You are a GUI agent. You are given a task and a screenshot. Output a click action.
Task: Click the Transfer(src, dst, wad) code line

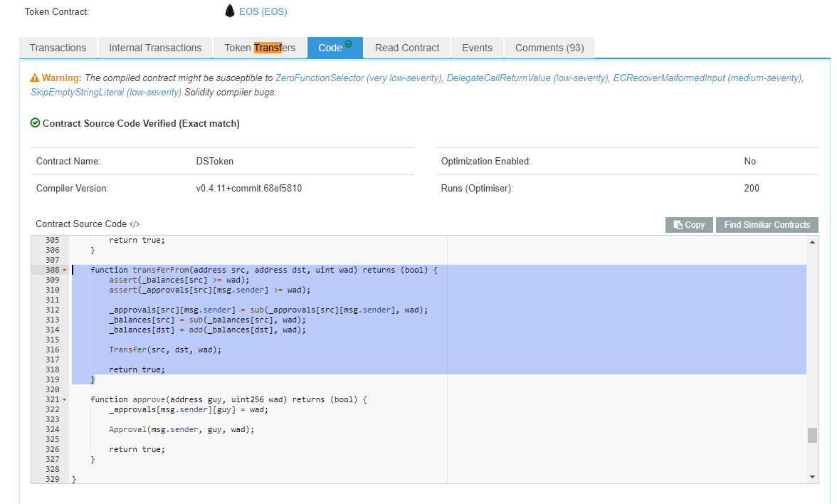click(165, 350)
